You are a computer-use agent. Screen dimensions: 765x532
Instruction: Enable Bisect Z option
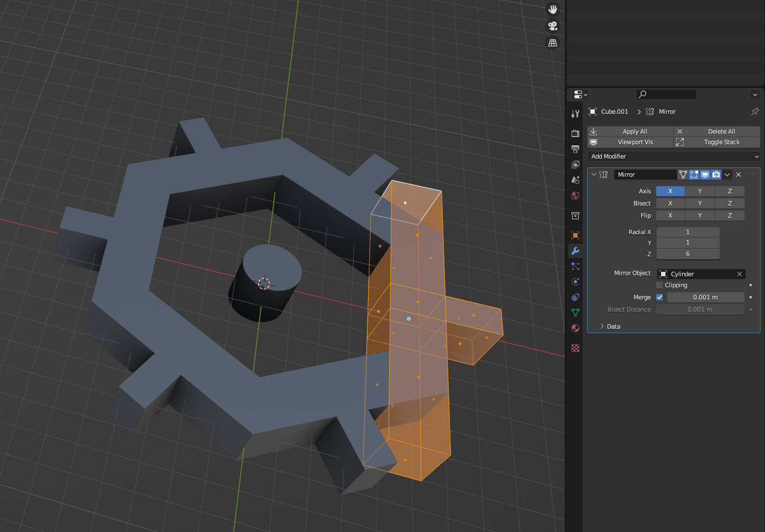[730, 203]
